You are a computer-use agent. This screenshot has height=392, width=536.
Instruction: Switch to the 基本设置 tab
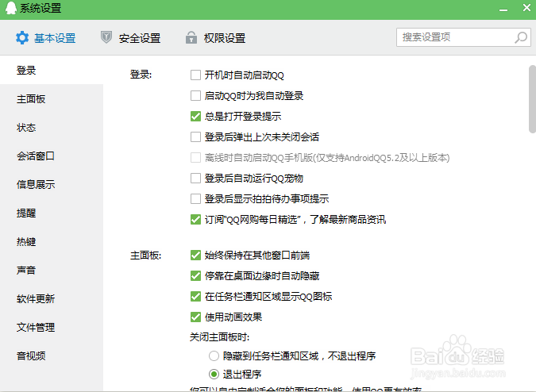(45, 38)
